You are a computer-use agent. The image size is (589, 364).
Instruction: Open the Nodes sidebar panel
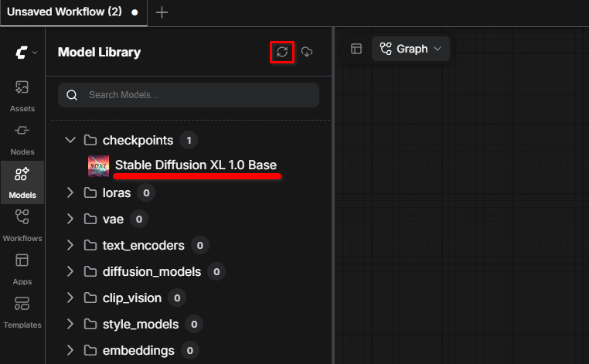(22, 140)
